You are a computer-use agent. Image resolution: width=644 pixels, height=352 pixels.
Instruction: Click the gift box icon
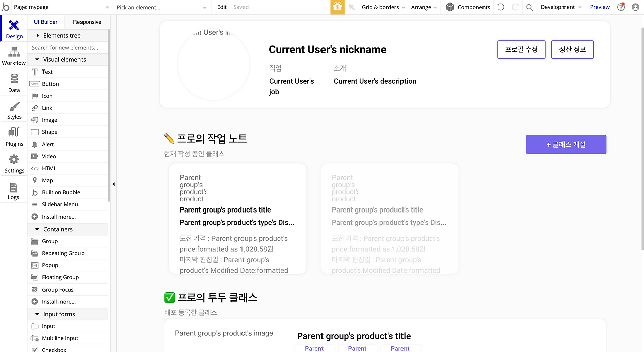(x=337, y=7)
